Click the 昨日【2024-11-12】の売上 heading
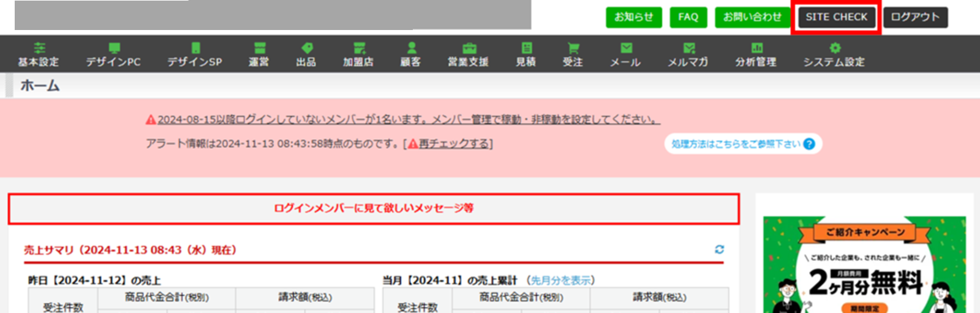The width and height of the screenshot is (980, 313). [x=94, y=281]
